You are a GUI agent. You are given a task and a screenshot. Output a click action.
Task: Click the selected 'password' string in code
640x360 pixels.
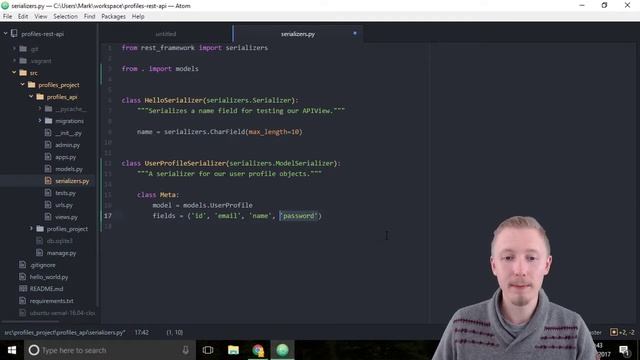(x=299, y=216)
